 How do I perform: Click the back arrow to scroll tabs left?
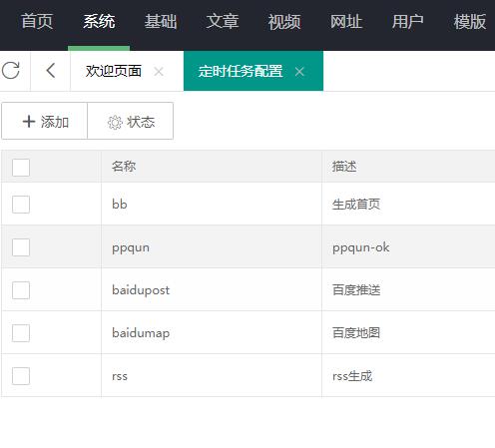(x=51, y=71)
